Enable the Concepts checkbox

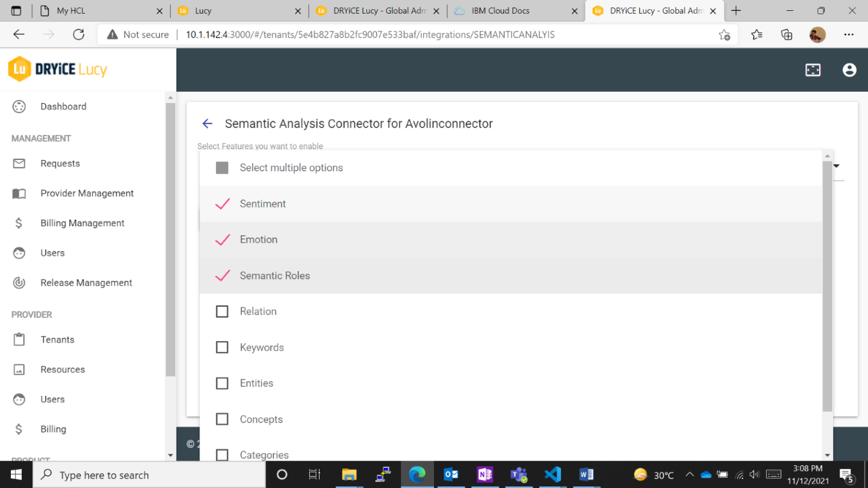click(x=222, y=419)
